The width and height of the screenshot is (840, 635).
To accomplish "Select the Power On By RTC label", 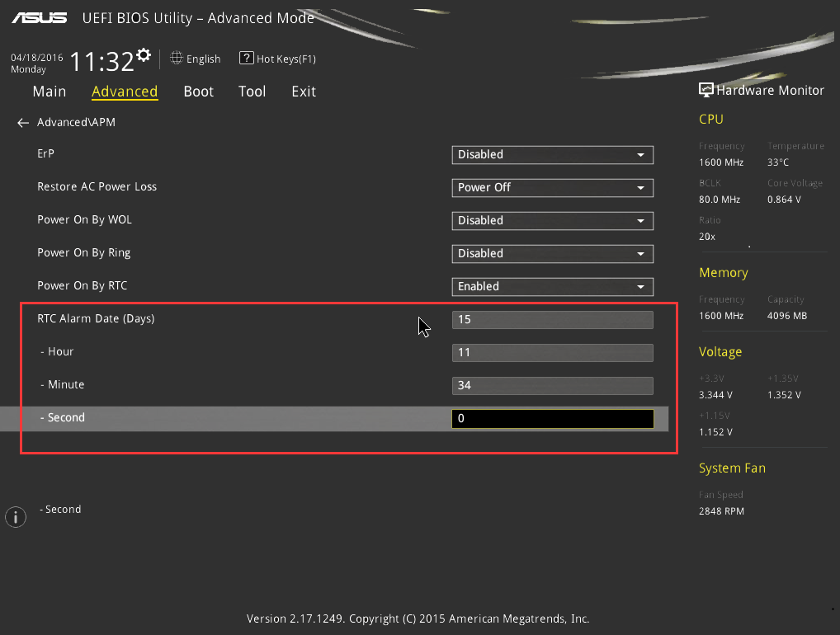I will tap(82, 285).
